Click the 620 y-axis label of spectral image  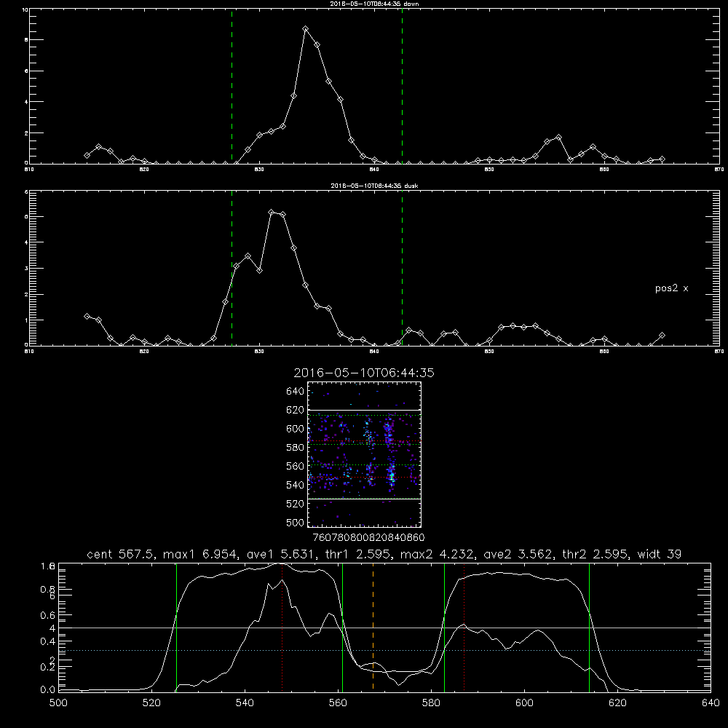(x=295, y=410)
